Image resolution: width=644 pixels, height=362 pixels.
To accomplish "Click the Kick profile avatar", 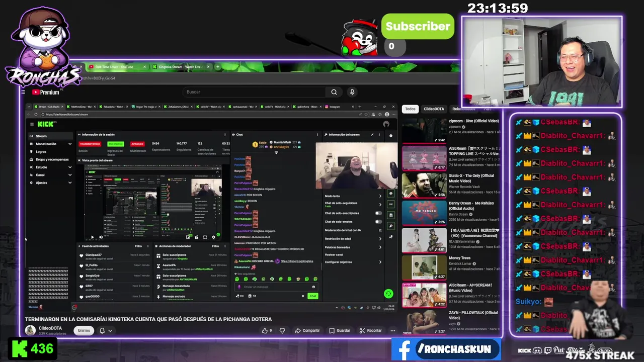I will pos(386,124).
